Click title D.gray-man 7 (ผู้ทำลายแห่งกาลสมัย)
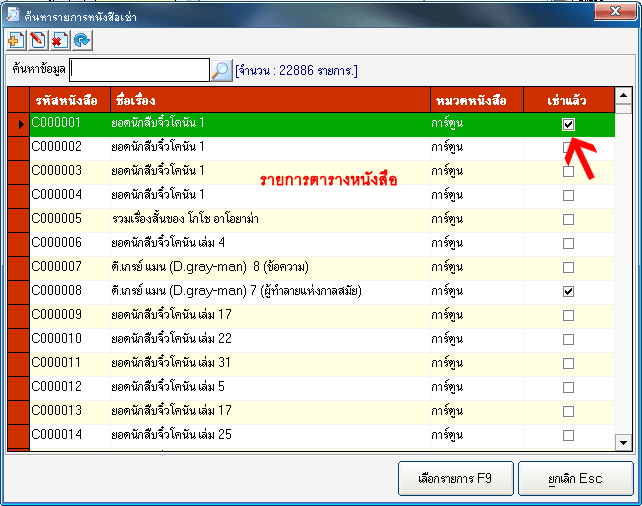 236,291
